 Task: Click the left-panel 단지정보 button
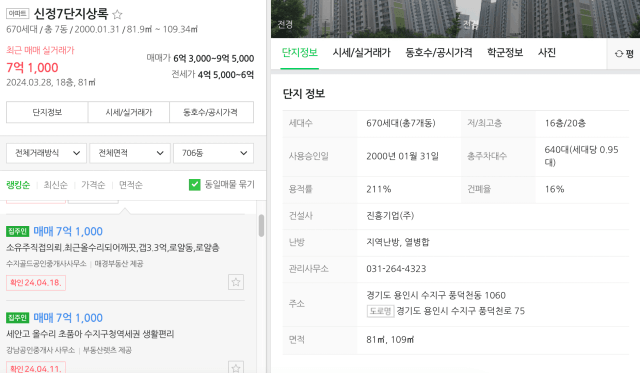[47, 112]
